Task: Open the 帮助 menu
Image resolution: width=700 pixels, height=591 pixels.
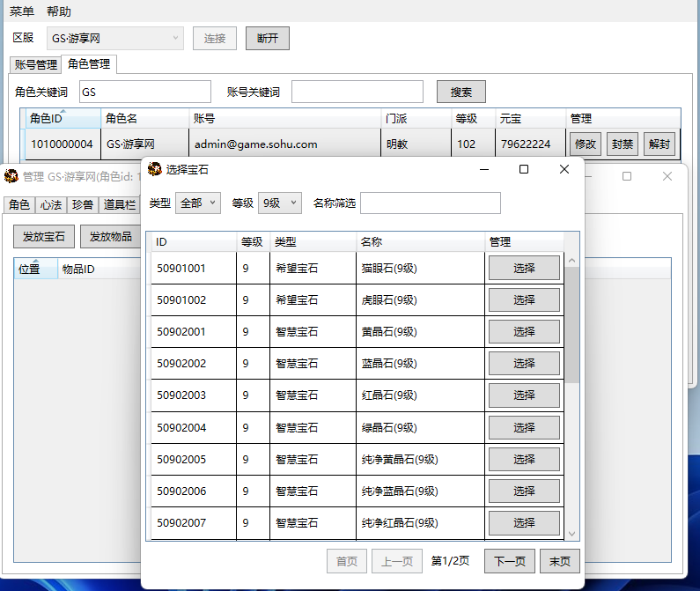Action: 59,11
